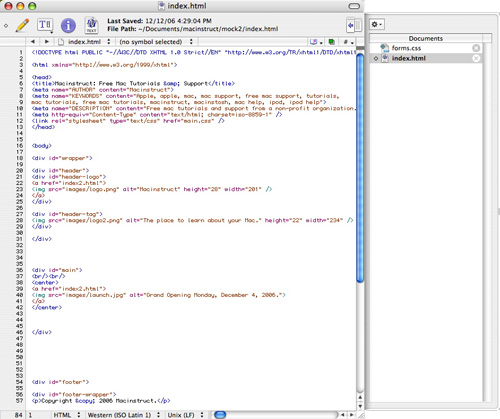This screenshot has height=419, width=500.
Task: Open Unix (LF) line endings menu
Action: (185, 415)
